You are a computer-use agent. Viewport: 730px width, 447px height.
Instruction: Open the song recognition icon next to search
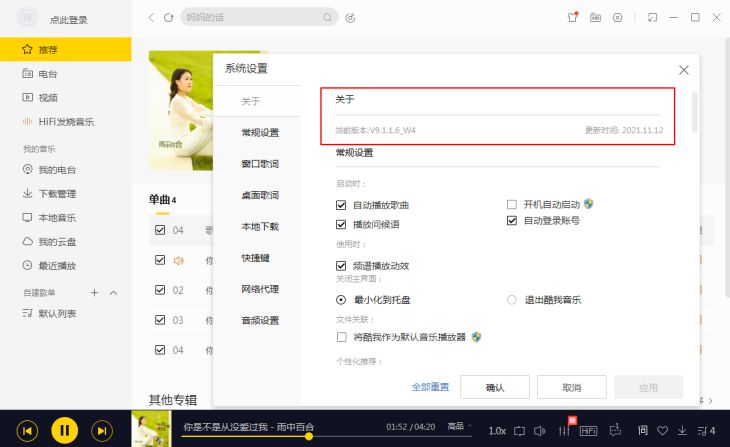click(x=350, y=18)
